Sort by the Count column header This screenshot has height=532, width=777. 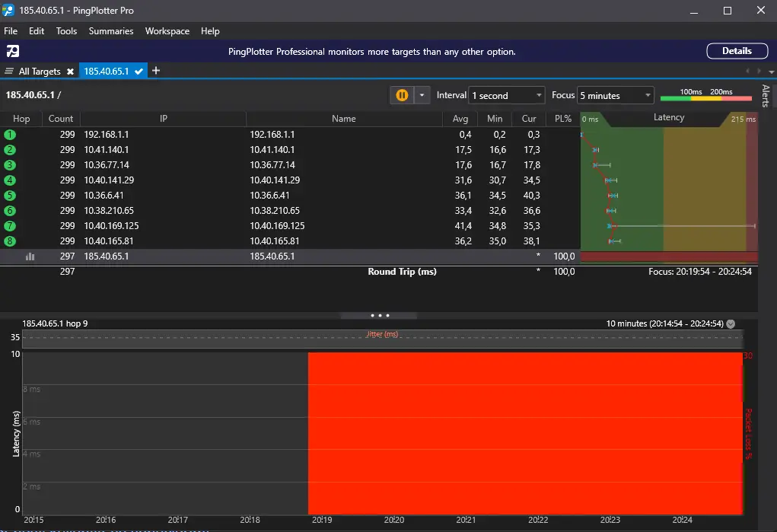click(61, 119)
